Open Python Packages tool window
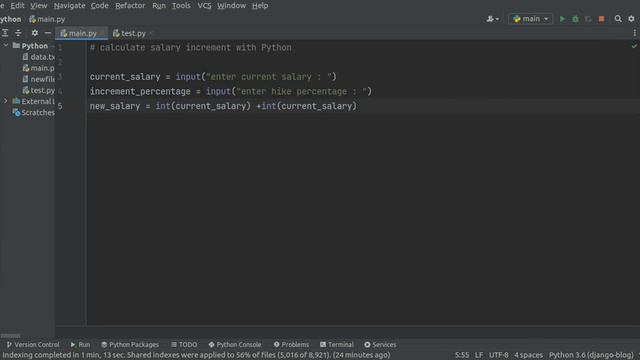640x360 pixels. coord(130,344)
